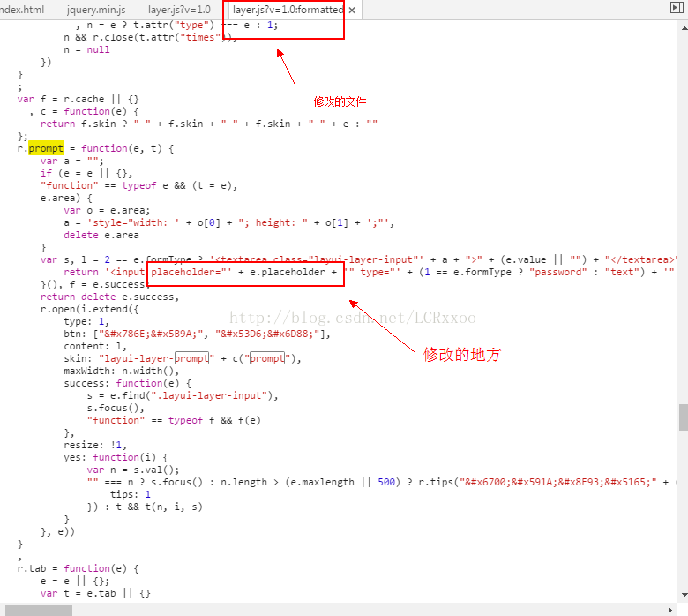Select the layer.js?v=1.0:formatted tab
The image size is (688, 616).
[x=288, y=10]
